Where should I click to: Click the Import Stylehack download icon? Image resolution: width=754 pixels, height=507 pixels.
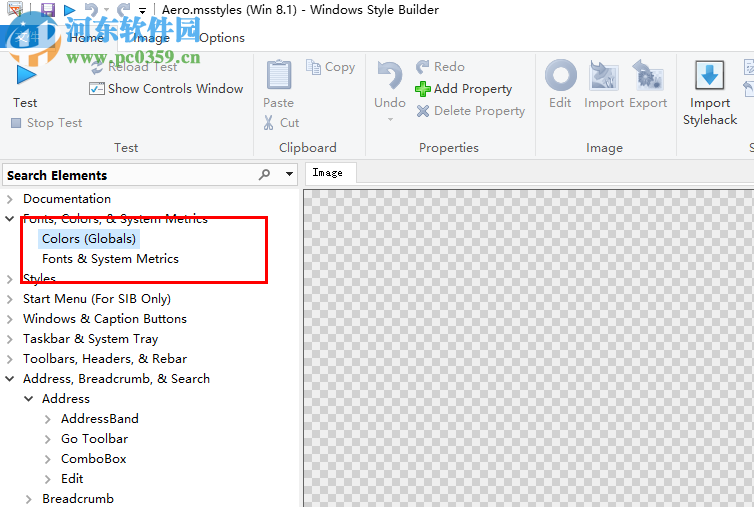tap(710, 76)
